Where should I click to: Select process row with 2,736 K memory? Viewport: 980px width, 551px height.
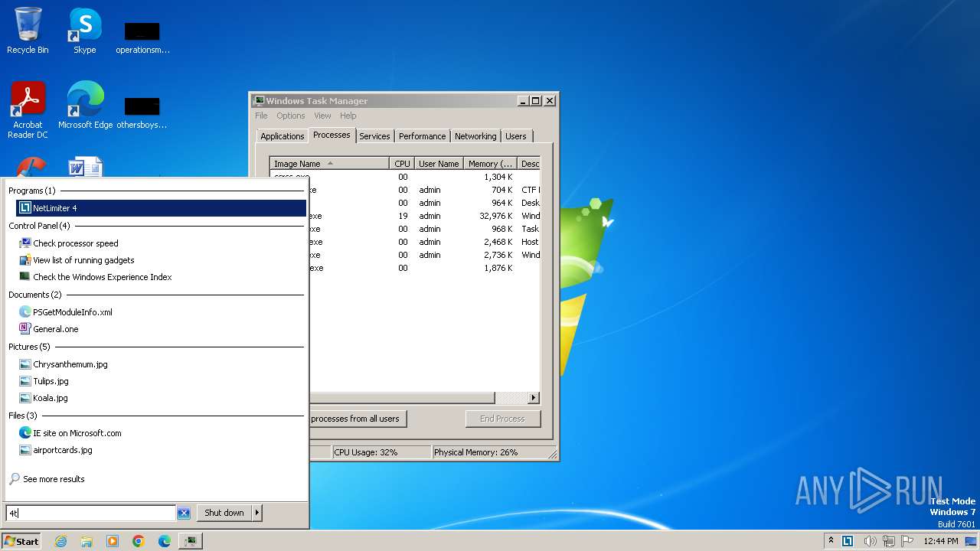tap(425, 255)
